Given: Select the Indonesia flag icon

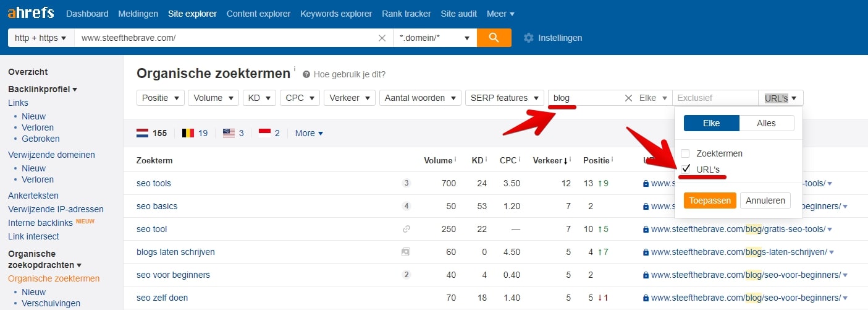Looking at the screenshot, I should (264, 133).
